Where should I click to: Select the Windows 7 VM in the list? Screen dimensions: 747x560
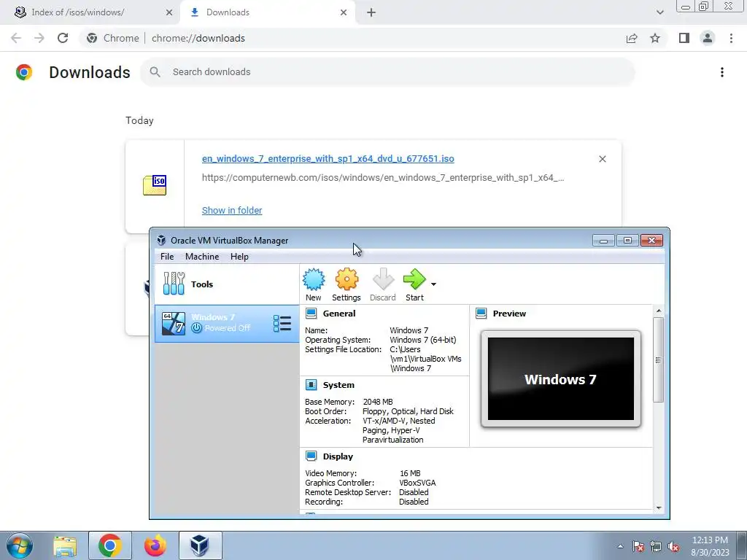click(227, 323)
